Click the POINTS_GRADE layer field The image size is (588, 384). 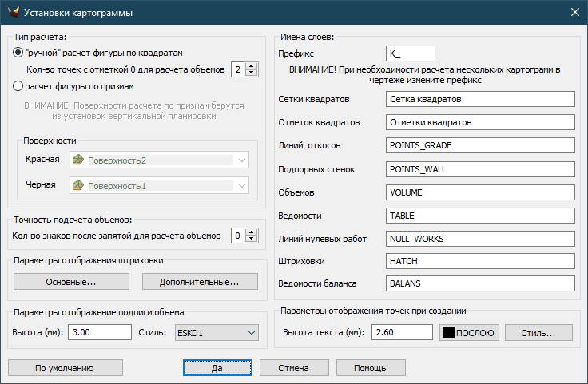click(x=479, y=146)
